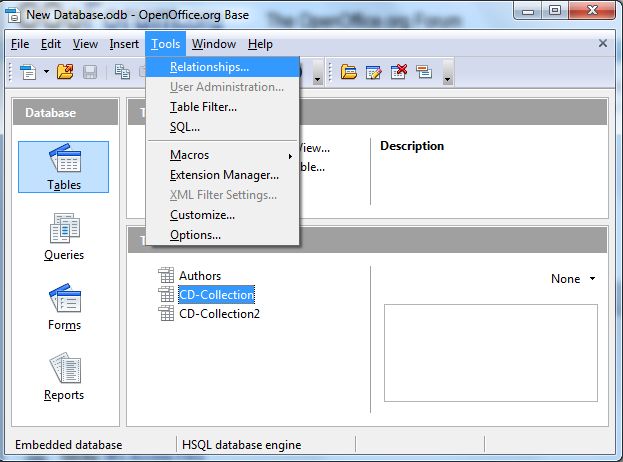Click the Edit table toolbar icon
This screenshot has height=462, width=623.
pos(374,72)
